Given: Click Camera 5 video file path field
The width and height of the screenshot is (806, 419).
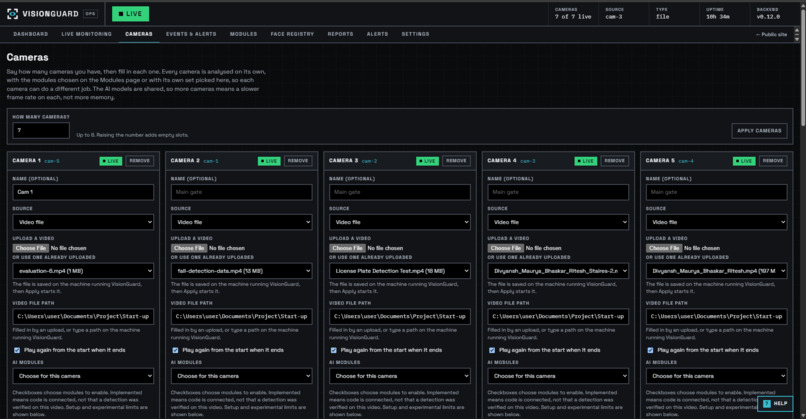Looking at the screenshot, I should pyautogui.click(x=716, y=316).
